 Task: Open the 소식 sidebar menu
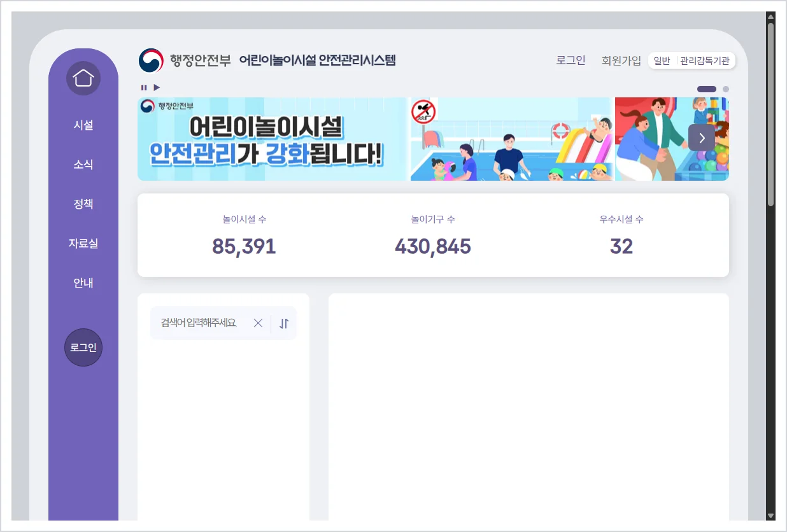[x=83, y=165]
